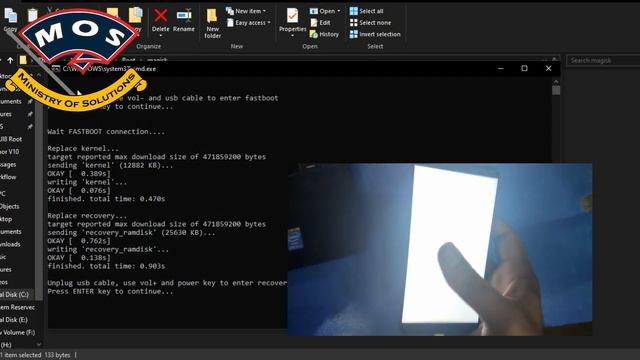
Task: Click Select all in ribbon
Action: [x=367, y=11]
